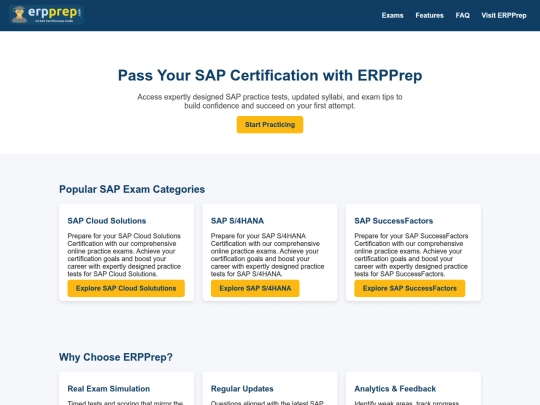Screen dimensions: 540x405
Task: Click the Why Choose ERPPrep? heading
Action: click(x=116, y=357)
